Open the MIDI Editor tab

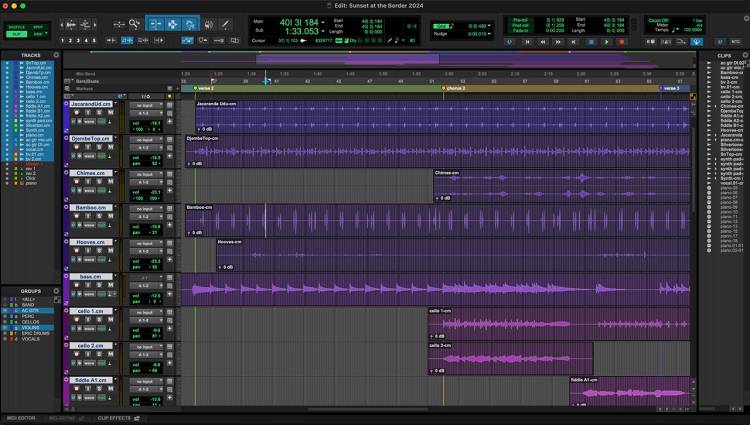tap(20, 418)
